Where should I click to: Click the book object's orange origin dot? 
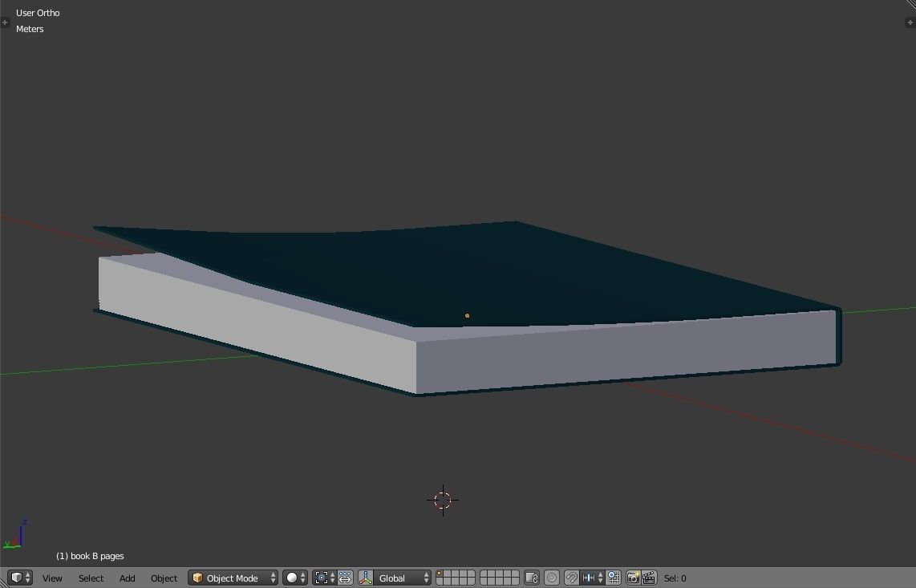[468, 315]
